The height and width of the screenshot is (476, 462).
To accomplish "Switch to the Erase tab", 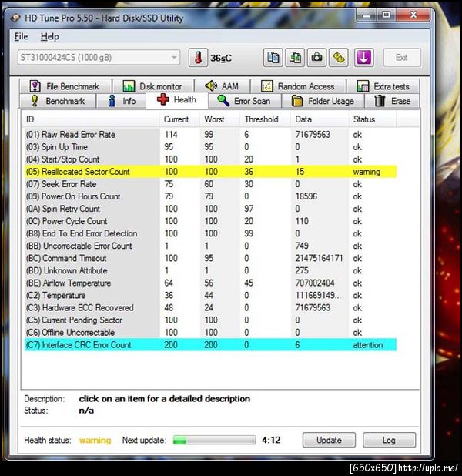I will click(392, 101).
